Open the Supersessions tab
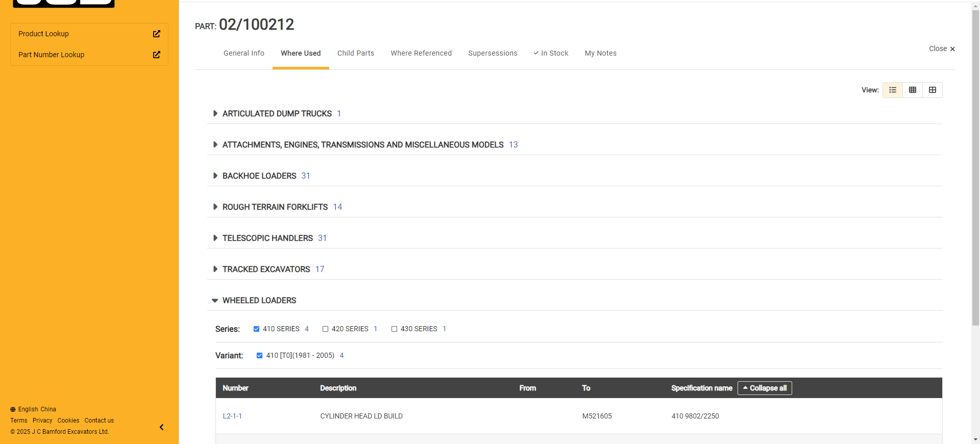 [492, 53]
